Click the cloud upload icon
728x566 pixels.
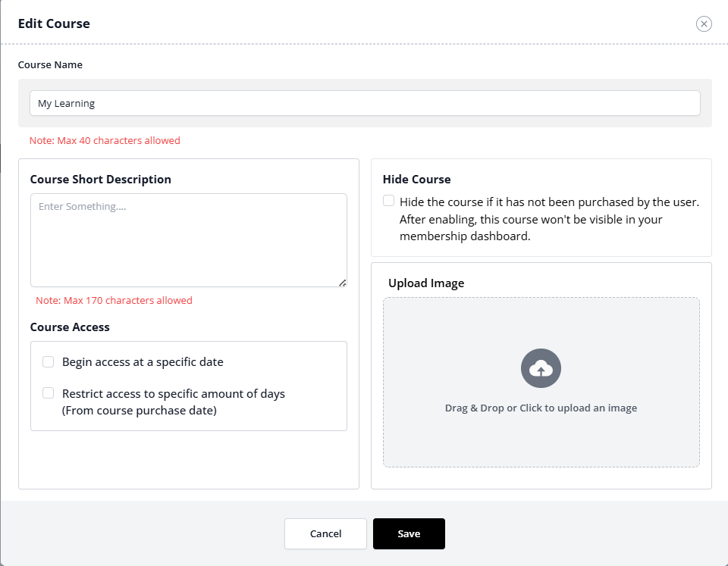click(x=541, y=368)
